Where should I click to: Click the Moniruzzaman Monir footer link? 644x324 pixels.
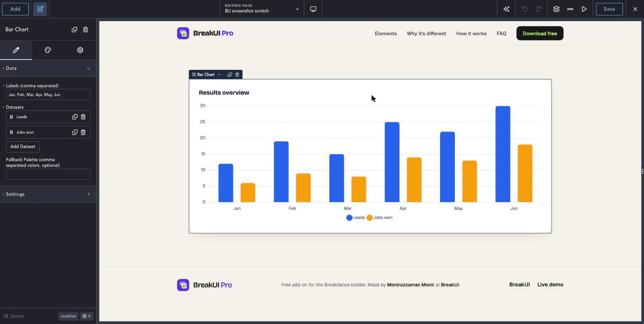(x=411, y=285)
